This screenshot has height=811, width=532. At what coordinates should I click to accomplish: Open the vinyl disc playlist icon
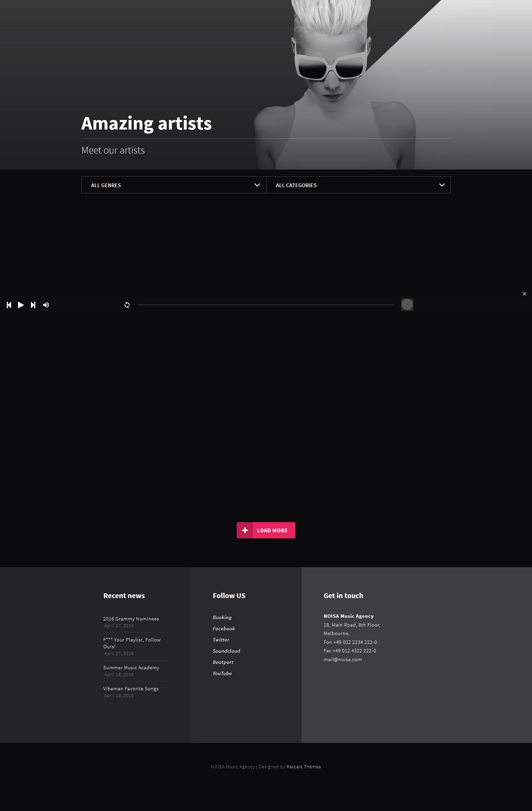coord(407,304)
